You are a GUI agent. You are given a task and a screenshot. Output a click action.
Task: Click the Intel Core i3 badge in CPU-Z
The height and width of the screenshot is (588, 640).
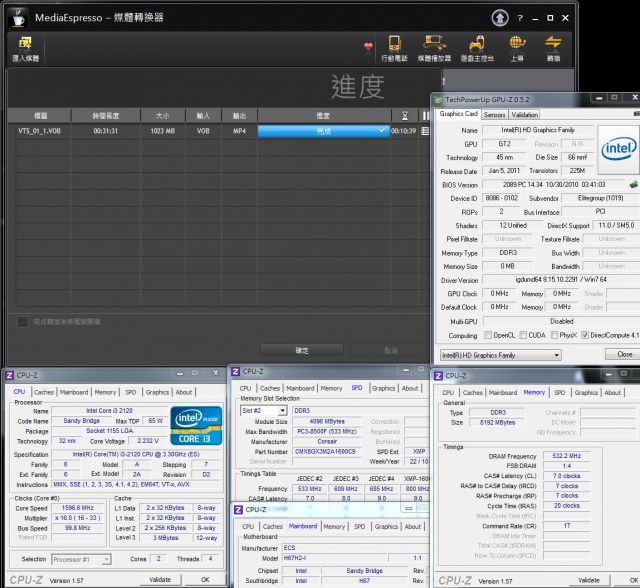(x=196, y=426)
